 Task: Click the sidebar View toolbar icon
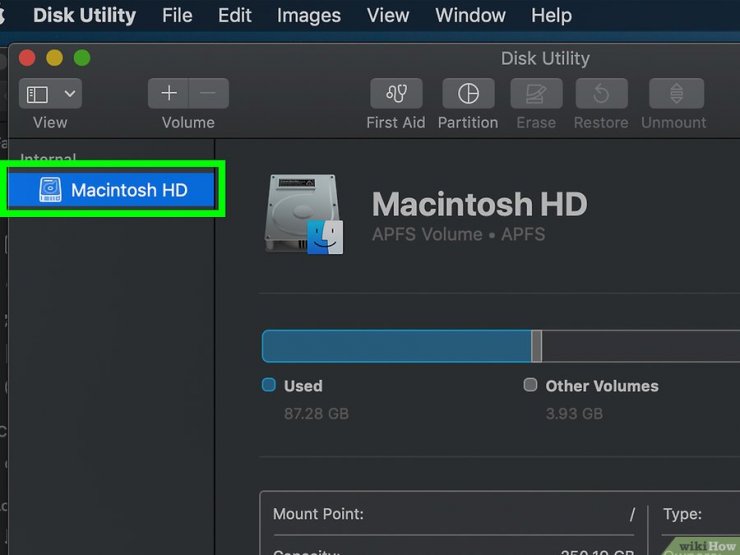coord(37,94)
